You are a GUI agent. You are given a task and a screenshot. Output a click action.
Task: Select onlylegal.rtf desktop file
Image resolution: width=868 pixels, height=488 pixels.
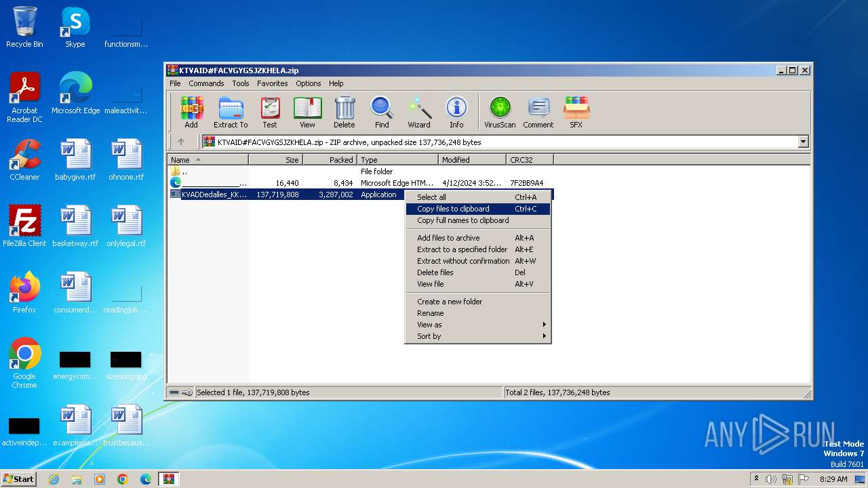pyautogui.click(x=126, y=226)
